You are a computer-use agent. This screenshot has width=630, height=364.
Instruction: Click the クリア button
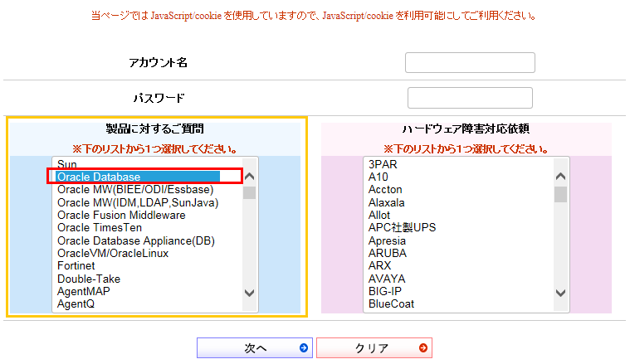coord(374,348)
